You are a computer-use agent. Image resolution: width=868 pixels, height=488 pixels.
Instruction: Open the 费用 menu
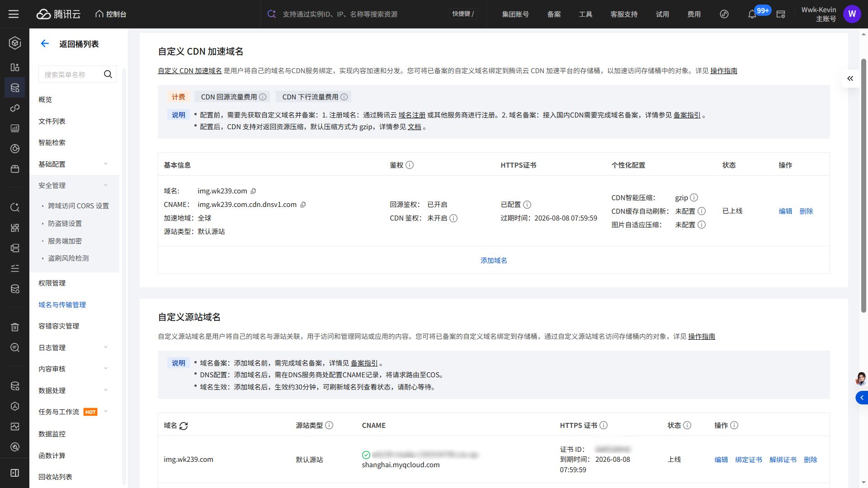(x=694, y=14)
